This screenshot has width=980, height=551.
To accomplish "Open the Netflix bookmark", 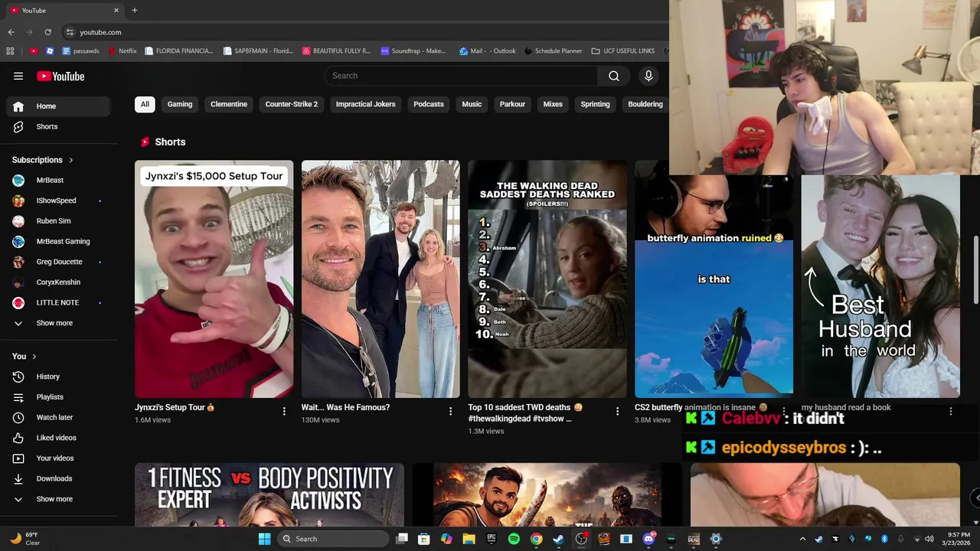I will click(x=122, y=51).
